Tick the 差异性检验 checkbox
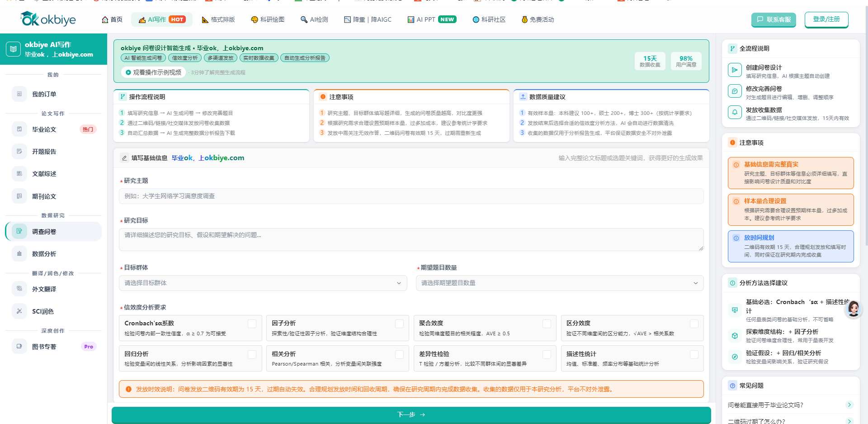The image size is (868, 424). pos(547,354)
